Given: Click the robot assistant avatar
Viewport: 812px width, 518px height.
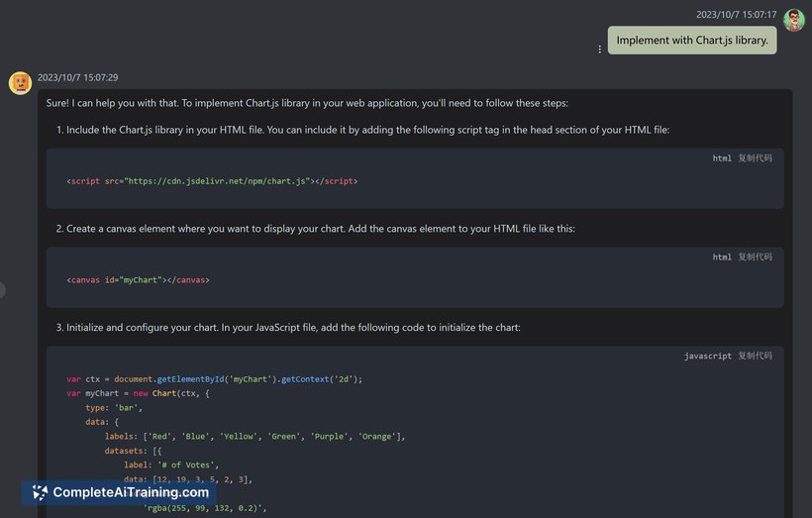Looking at the screenshot, I should click(x=20, y=83).
